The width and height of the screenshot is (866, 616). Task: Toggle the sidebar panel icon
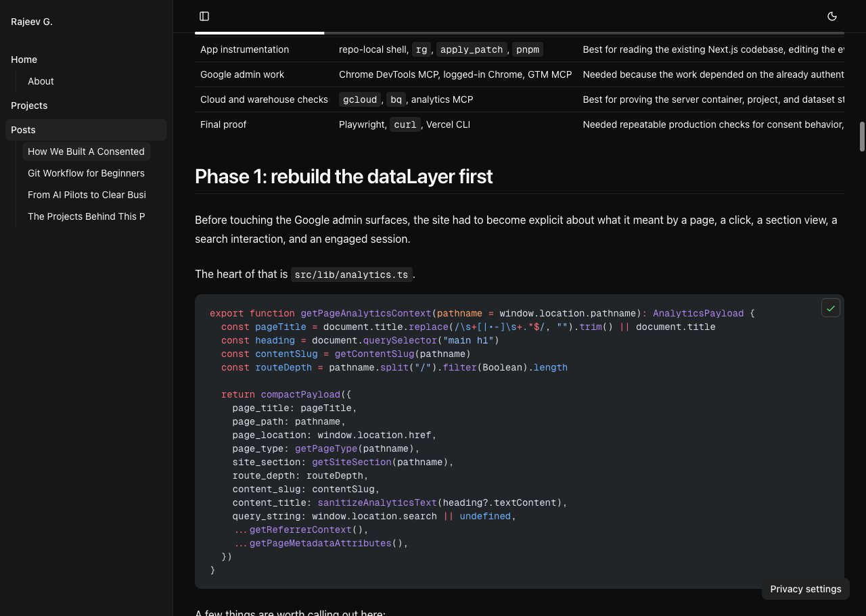pos(204,16)
